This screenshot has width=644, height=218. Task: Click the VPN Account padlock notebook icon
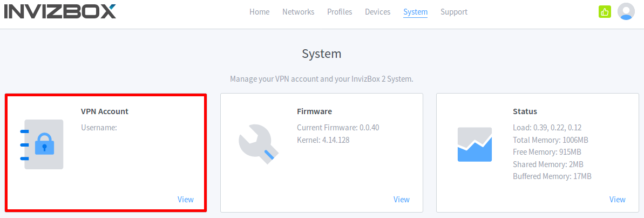[42, 144]
